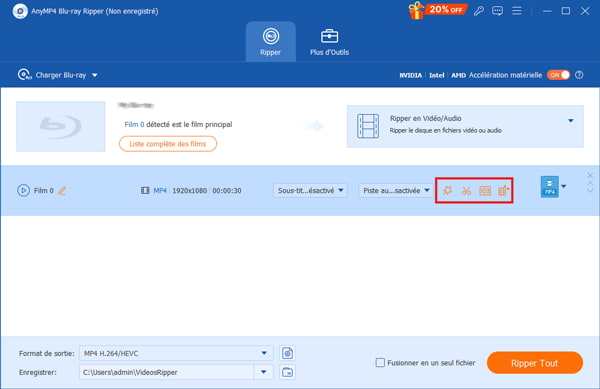Open the hamburger menu icon
This screenshot has height=389, width=600.
coord(517,11)
